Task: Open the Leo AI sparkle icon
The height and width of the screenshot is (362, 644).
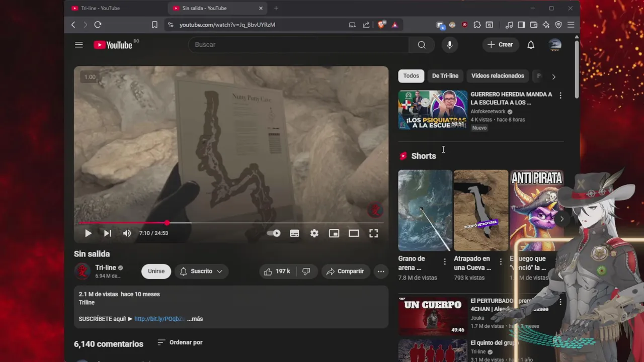Action: tap(546, 25)
